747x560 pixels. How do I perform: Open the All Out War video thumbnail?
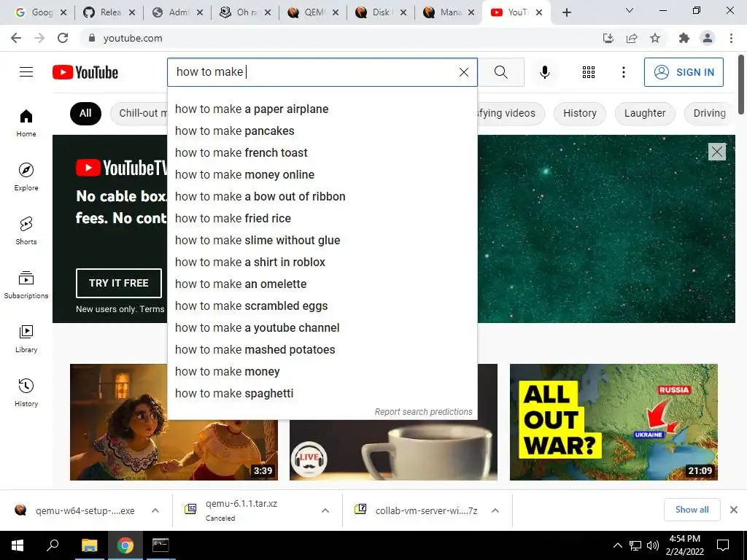click(614, 422)
